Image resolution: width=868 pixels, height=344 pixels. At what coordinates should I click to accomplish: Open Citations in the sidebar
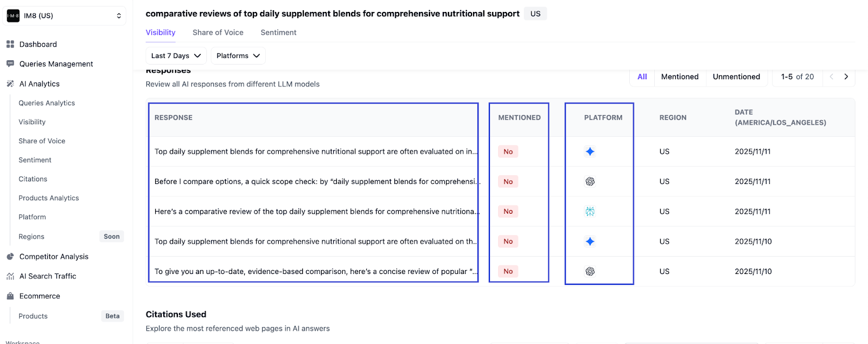[x=33, y=179]
